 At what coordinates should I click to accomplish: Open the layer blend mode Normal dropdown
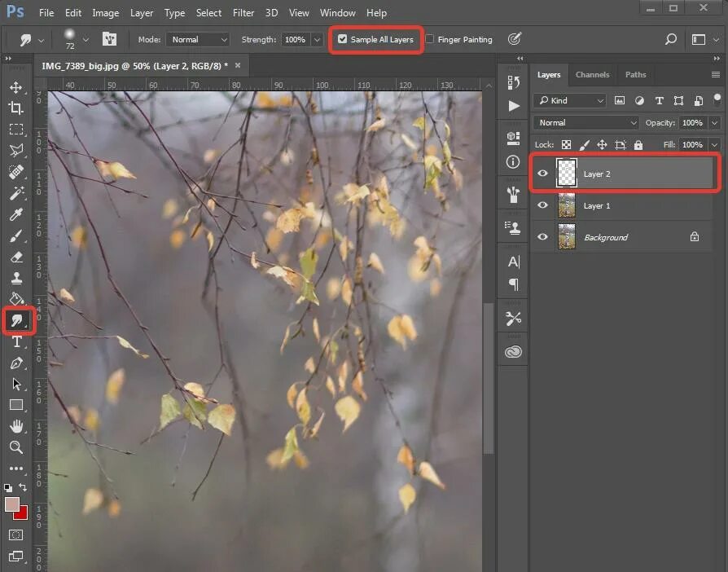586,123
